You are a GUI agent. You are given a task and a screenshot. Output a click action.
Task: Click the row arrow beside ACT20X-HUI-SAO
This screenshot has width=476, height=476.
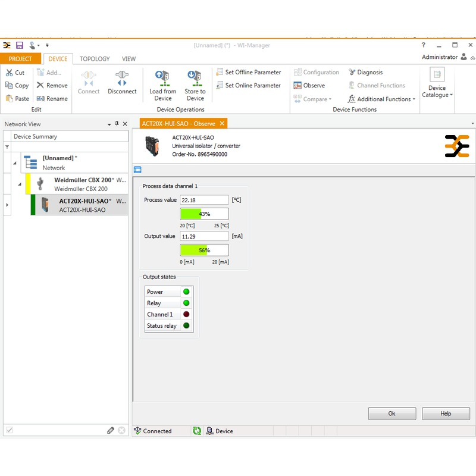pos(7,205)
